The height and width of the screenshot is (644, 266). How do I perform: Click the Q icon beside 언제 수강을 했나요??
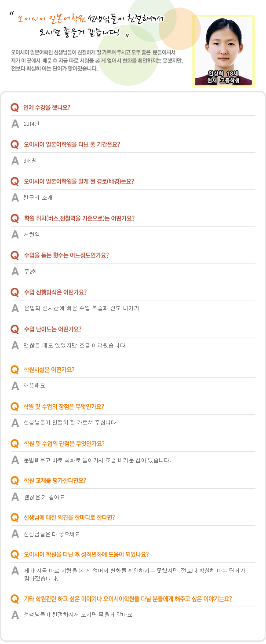pos(15,107)
